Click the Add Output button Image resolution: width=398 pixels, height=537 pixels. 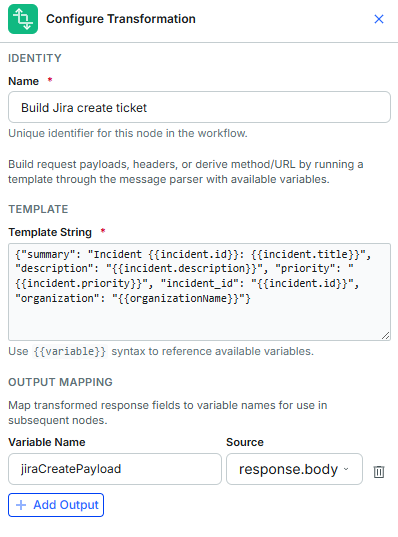click(x=56, y=505)
